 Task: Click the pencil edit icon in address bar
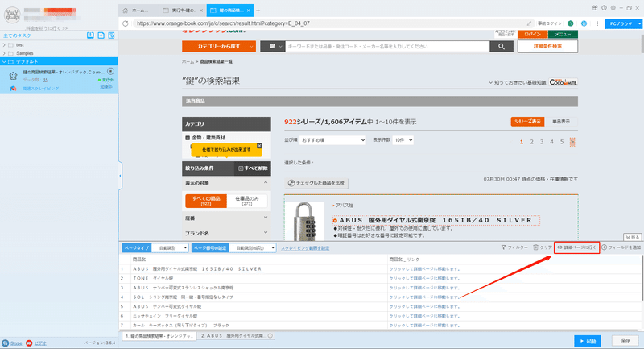529,23
